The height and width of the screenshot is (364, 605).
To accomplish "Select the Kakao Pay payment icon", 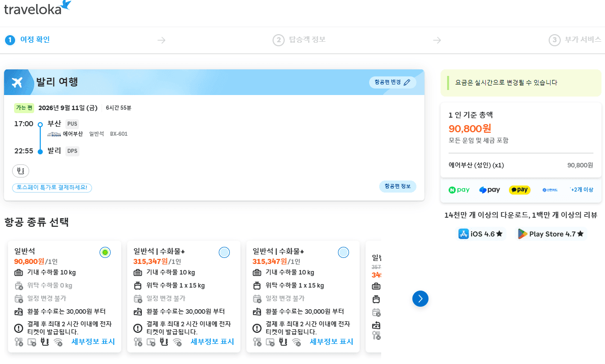I will click(x=520, y=190).
